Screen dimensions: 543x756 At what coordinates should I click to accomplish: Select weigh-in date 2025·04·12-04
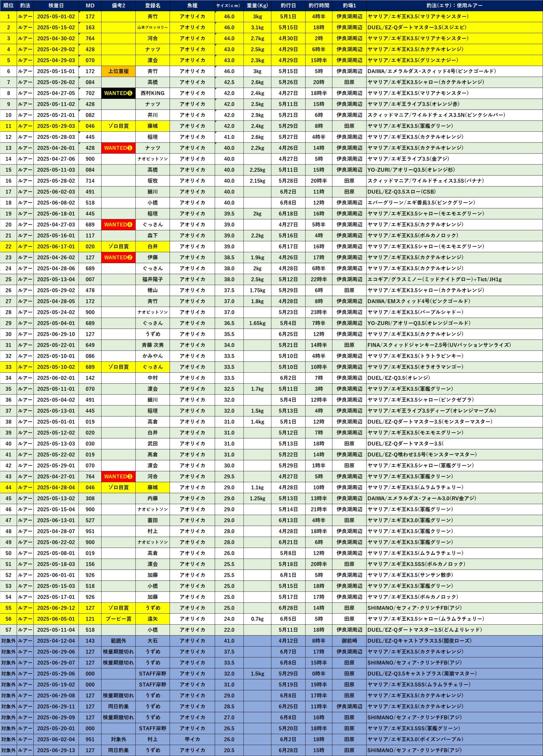pyautogui.click(x=56, y=641)
